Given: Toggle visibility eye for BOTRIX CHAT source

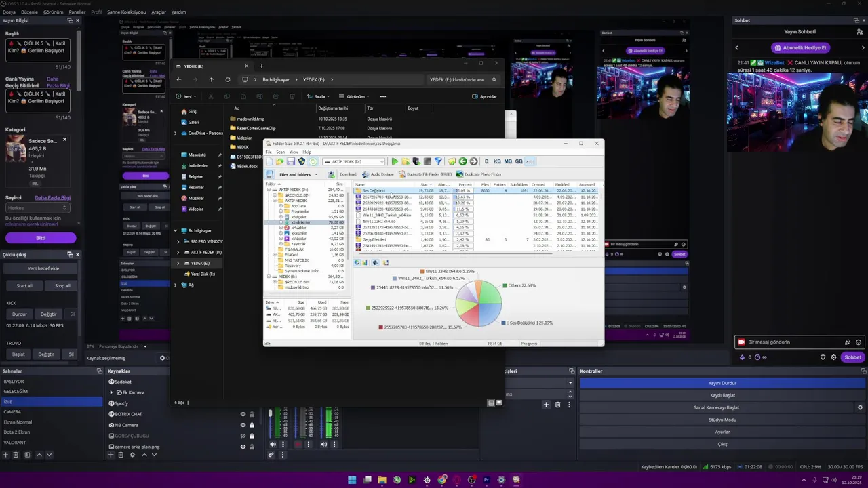Looking at the screenshot, I should pos(243,414).
